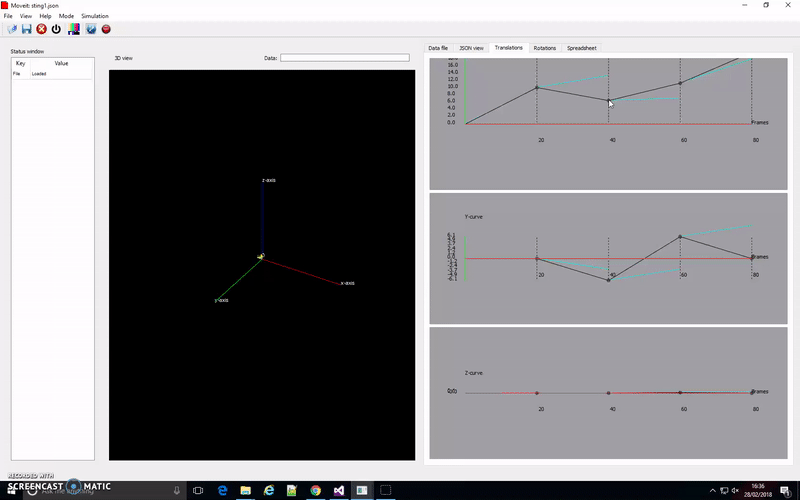
Task: Click the muted volume tray icon
Action: click(735, 490)
